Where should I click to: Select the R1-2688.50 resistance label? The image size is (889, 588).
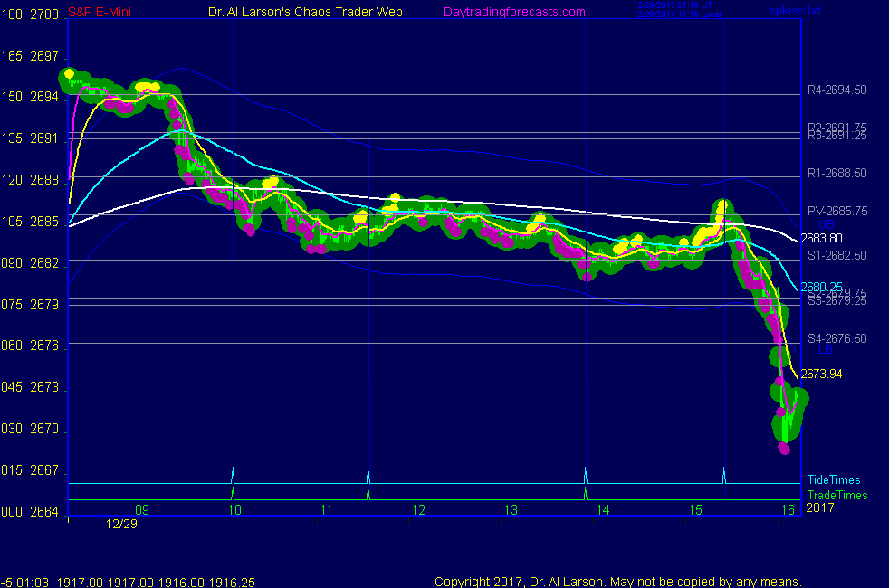[x=836, y=174]
